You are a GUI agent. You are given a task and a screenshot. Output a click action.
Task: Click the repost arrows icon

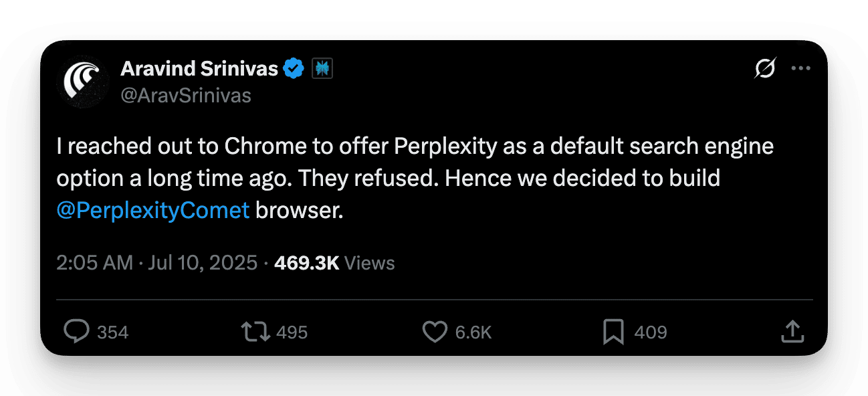[x=256, y=332]
